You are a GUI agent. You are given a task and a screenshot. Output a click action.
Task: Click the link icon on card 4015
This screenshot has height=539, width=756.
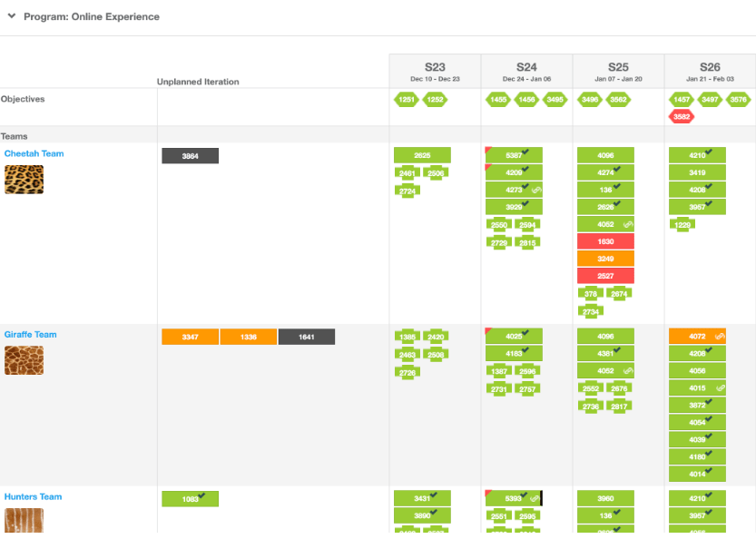(x=720, y=387)
